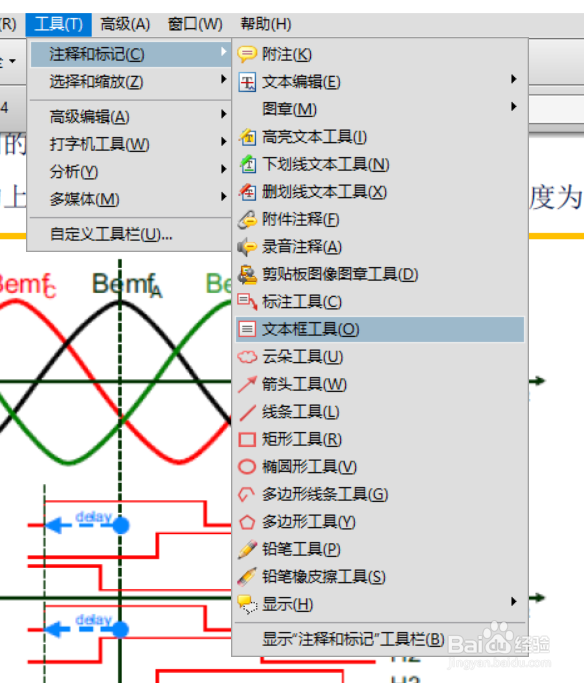Select the 多边形线条工具 polyline icon
Screen dimensions: 584x683
(x=247, y=494)
